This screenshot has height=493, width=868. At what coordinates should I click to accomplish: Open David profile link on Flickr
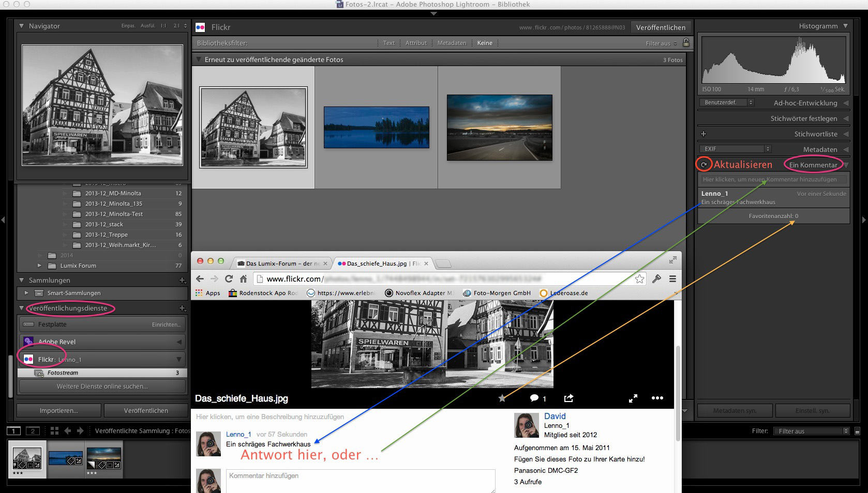tap(555, 416)
